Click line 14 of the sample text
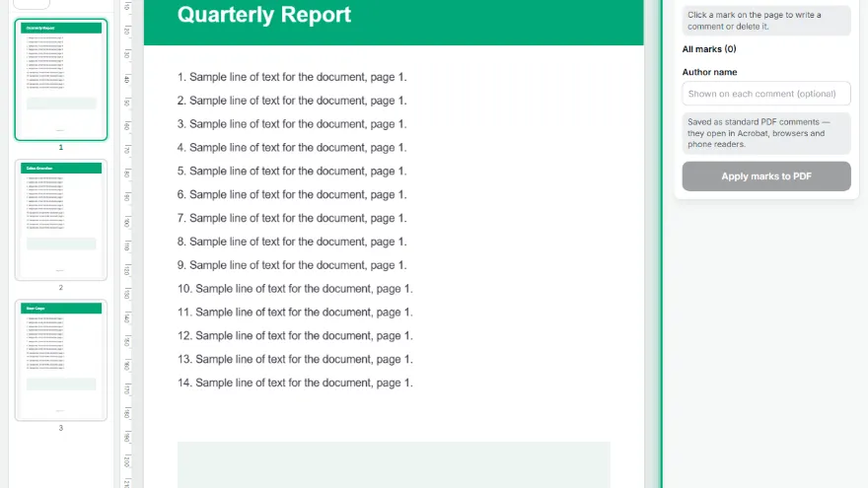868x488 pixels. pyautogui.click(x=295, y=383)
